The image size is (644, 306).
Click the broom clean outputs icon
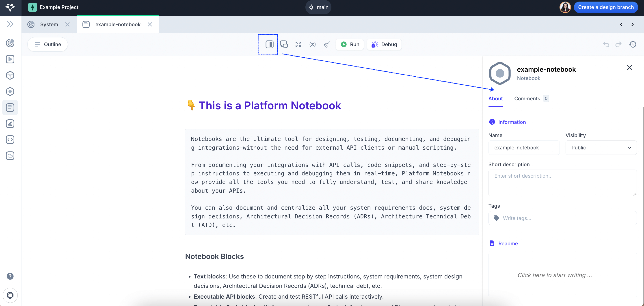(x=327, y=45)
